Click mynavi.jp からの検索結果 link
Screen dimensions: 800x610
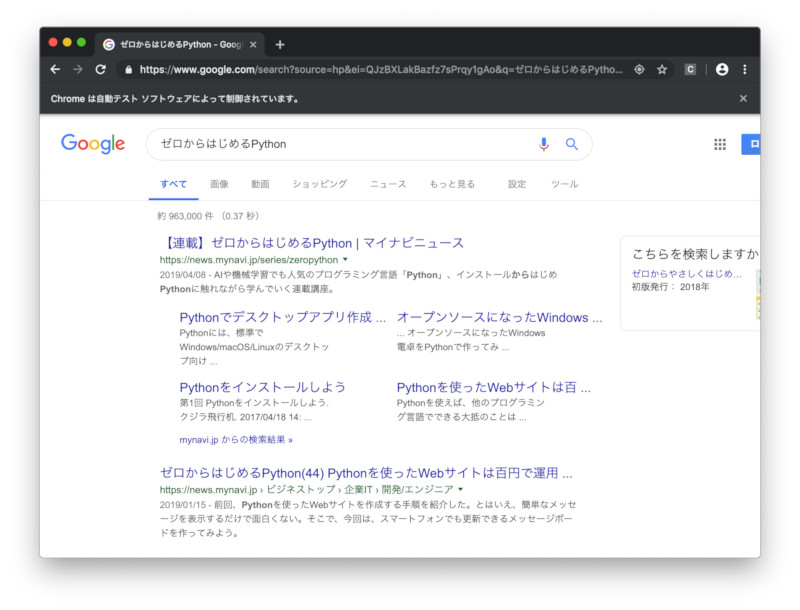click(236, 440)
